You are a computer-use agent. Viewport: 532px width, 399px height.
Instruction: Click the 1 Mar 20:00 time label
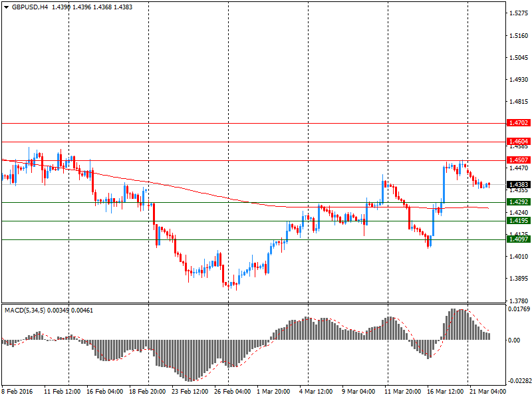coord(273,392)
